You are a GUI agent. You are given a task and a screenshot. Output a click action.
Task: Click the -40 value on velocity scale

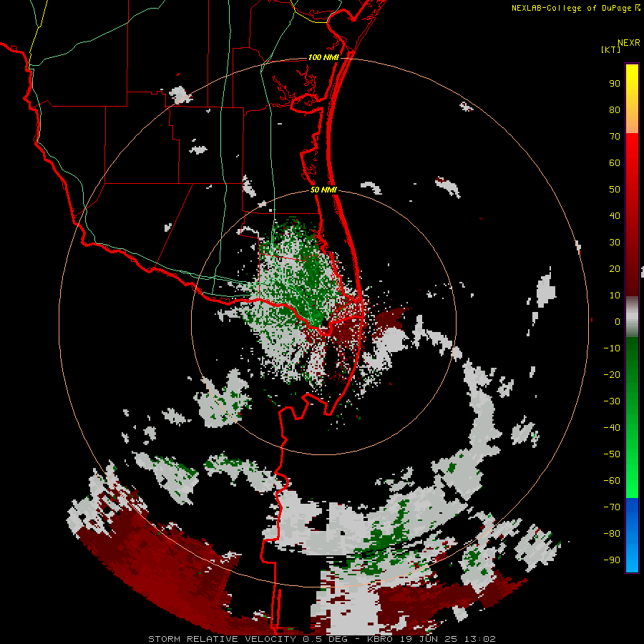click(x=612, y=428)
